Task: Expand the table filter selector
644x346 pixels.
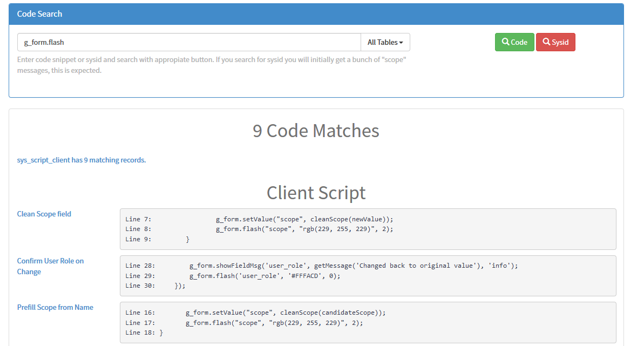Action: tap(385, 42)
